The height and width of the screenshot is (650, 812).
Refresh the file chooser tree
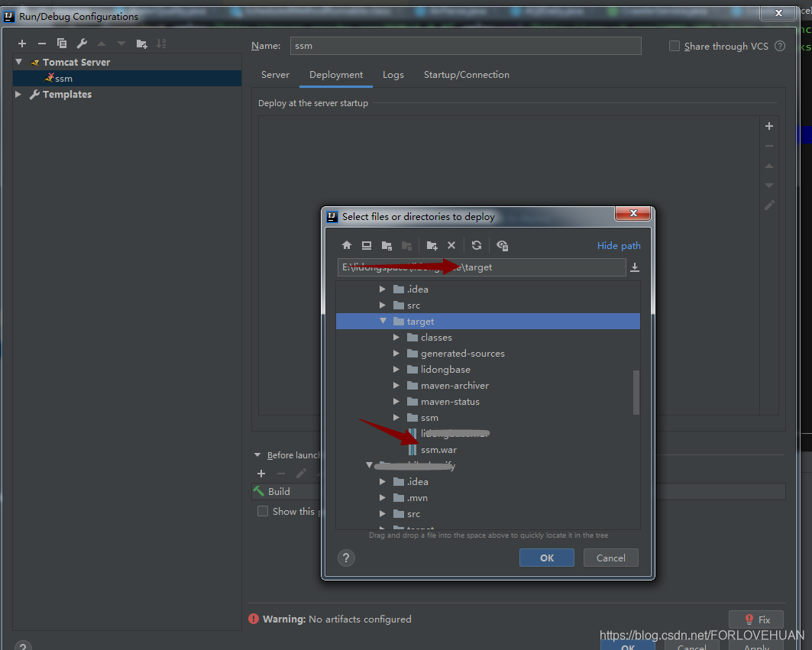(x=477, y=245)
